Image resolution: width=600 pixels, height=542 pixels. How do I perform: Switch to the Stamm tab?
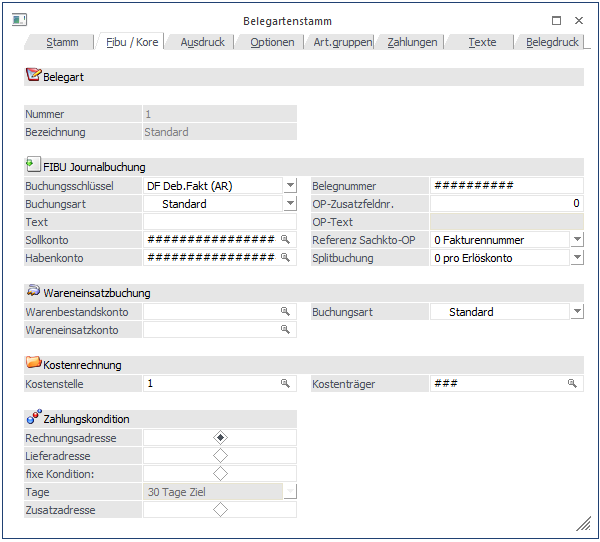pyautogui.click(x=62, y=42)
